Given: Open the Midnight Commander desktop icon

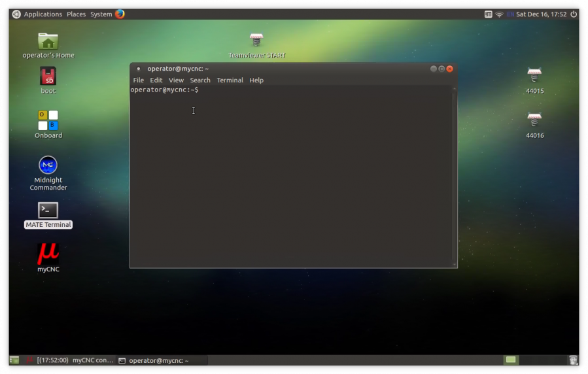Looking at the screenshot, I should tap(48, 165).
